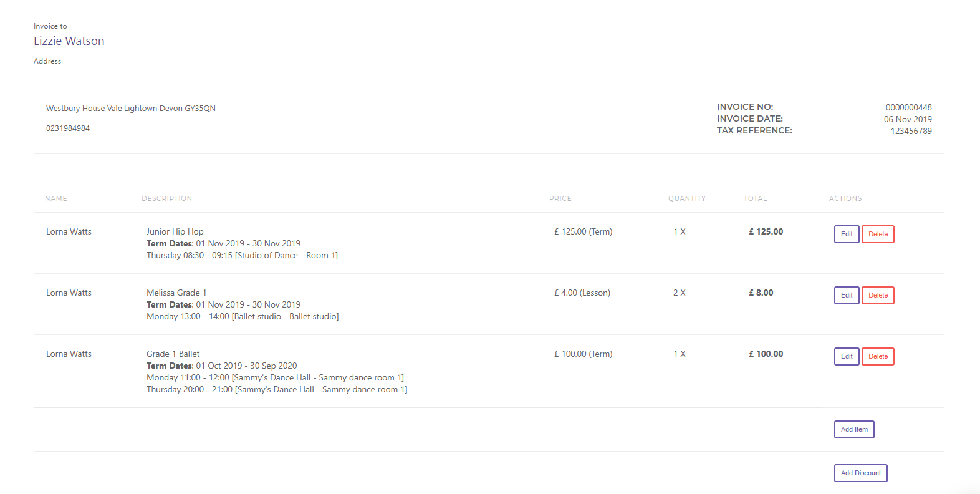Edit the Grade 1 Ballet line item
Viewport: 980px width, 494px height.
[x=846, y=356]
